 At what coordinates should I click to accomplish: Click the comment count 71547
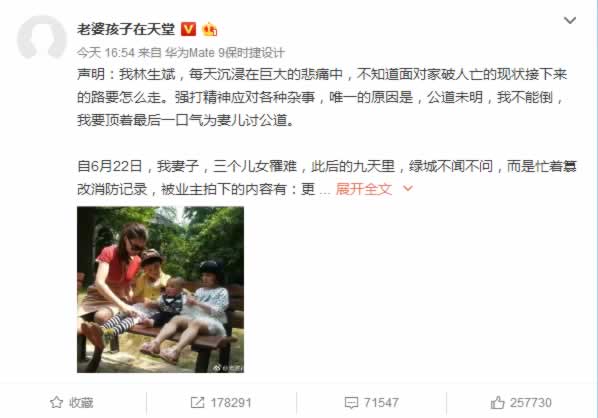381,403
